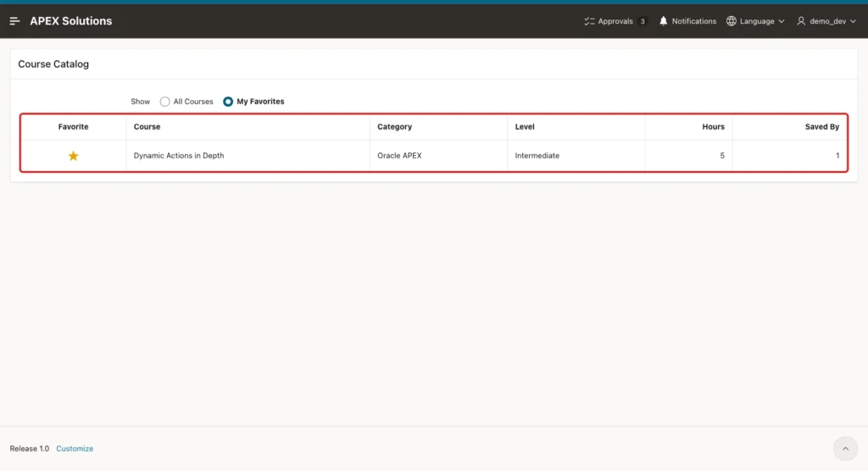Open the hamburger navigation menu
Screen dimensions: 868x471
coord(15,21)
